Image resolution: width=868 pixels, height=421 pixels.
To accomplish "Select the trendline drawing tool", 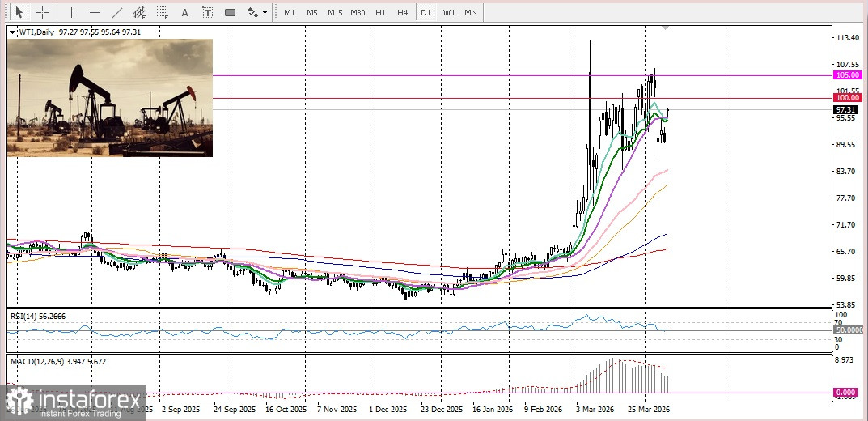I will coord(117,12).
